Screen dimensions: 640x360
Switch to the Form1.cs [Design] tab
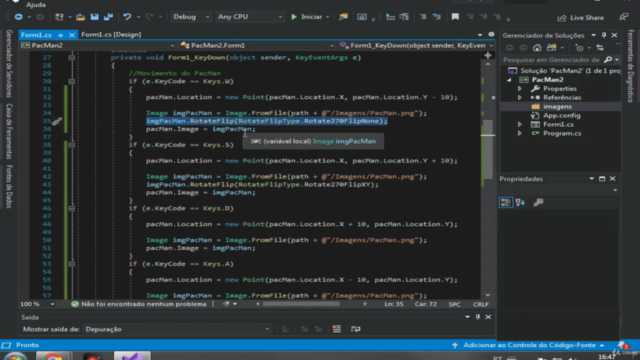111,35
